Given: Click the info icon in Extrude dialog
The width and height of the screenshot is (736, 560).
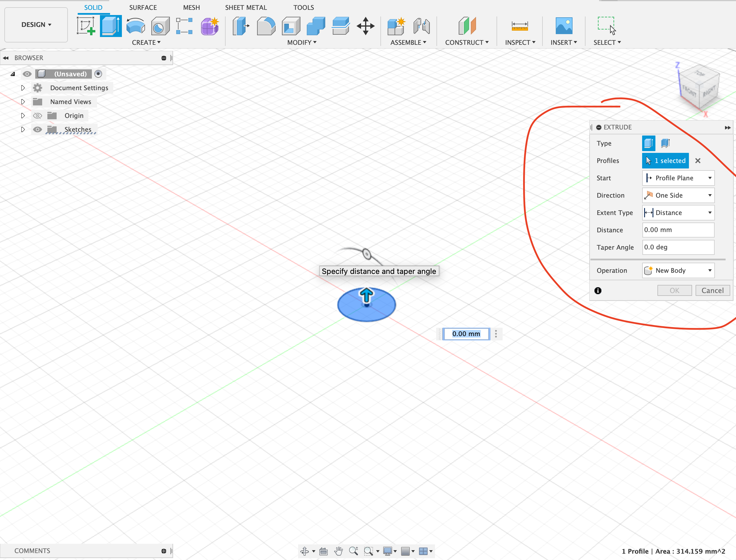Looking at the screenshot, I should (598, 291).
